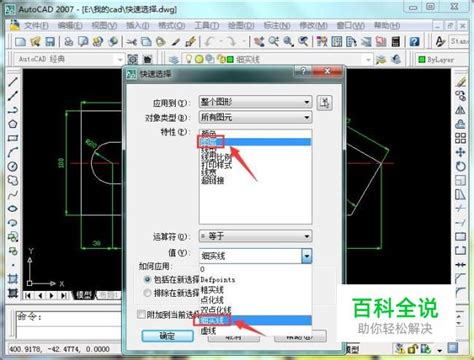
Task: Choose 粗实线 from the value list
Action: pyautogui.click(x=212, y=290)
